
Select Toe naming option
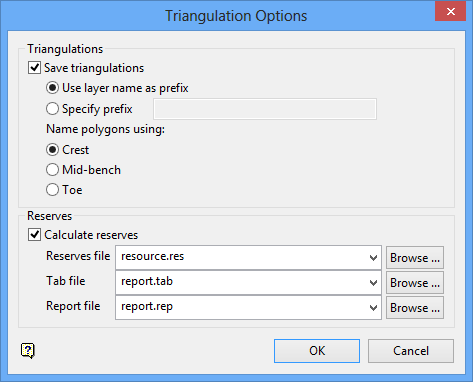pos(52,190)
